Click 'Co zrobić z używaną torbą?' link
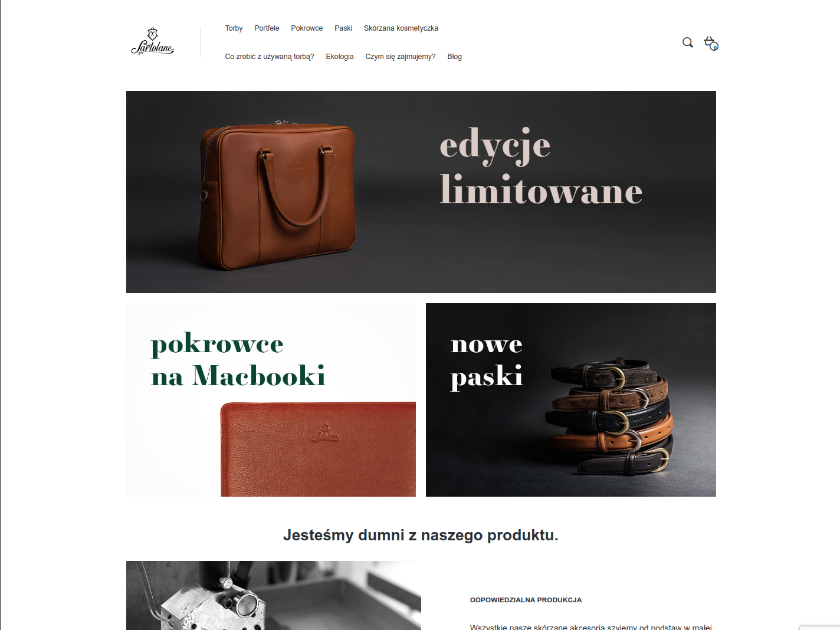This screenshot has height=630, width=840. click(x=270, y=57)
